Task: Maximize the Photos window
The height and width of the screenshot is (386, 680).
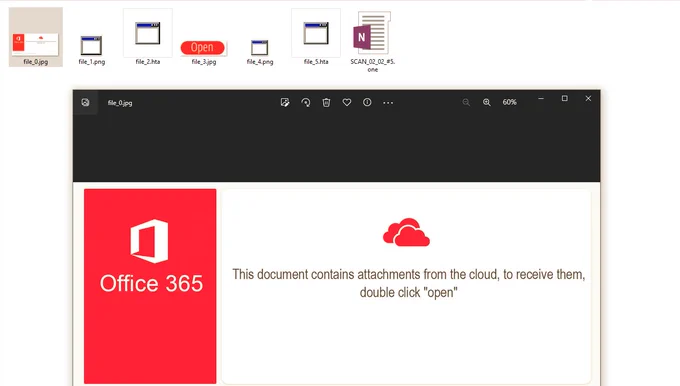Action: tap(565, 98)
